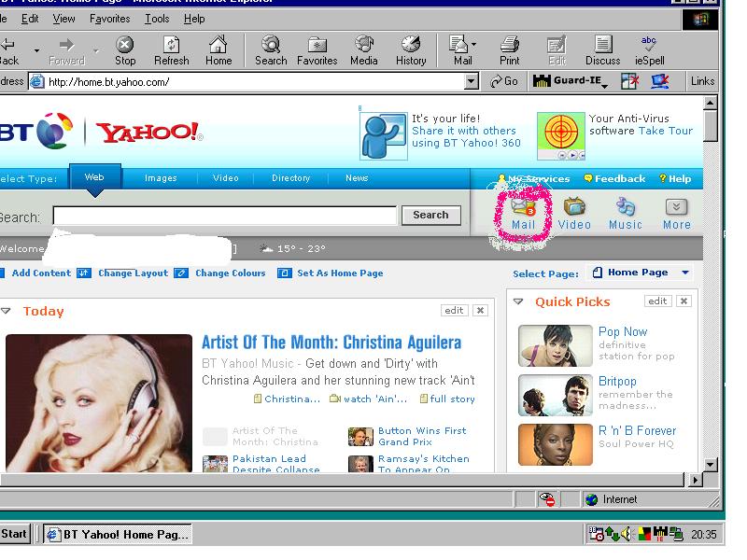747x560 pixels.
Task: Collapse the Quick Picks section triangle
Action: (518, 301)
